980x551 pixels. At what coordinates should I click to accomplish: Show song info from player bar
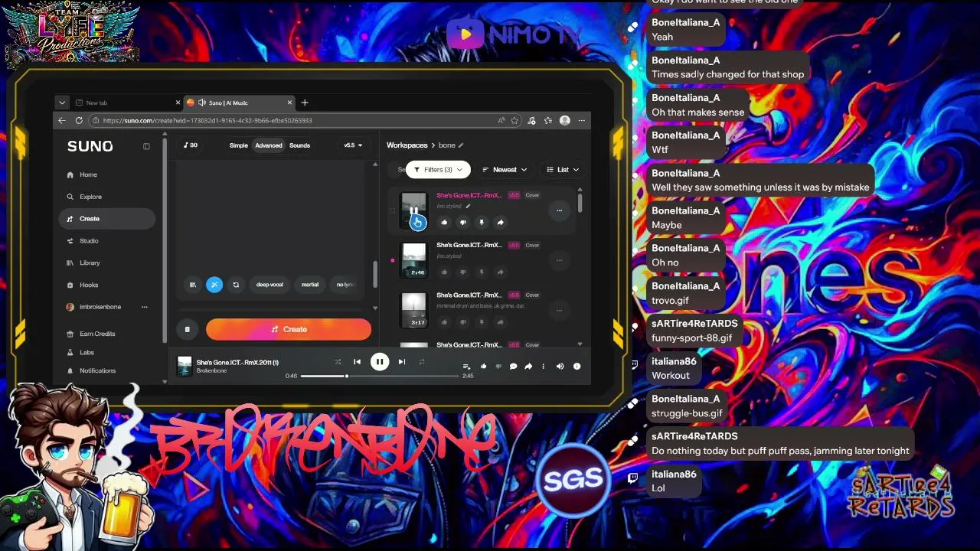(577, 367)
